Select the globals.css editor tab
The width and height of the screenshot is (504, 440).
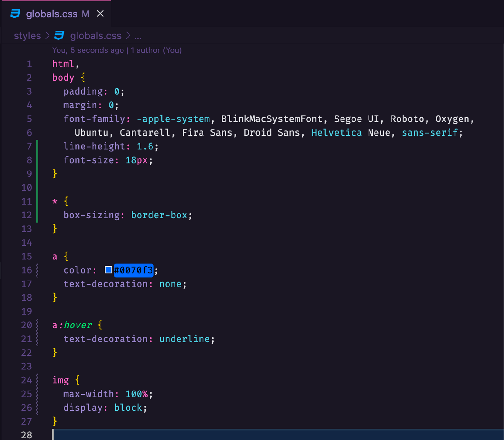(x=52, y=14)
